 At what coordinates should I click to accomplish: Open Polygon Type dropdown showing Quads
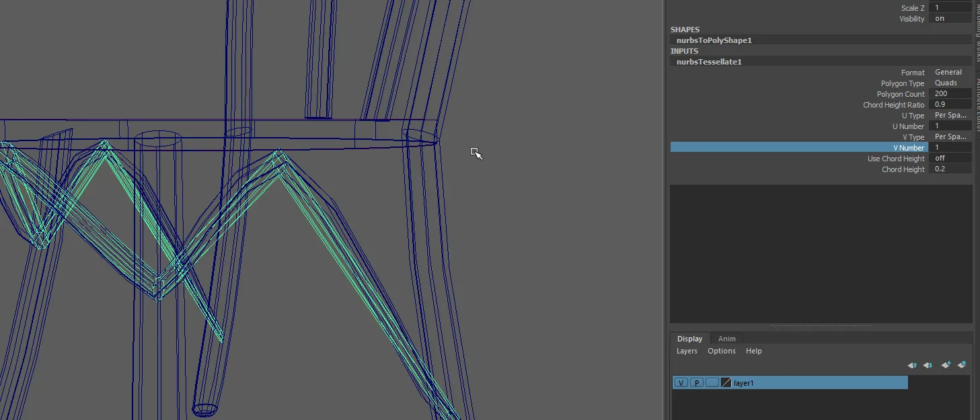point(949,83)
